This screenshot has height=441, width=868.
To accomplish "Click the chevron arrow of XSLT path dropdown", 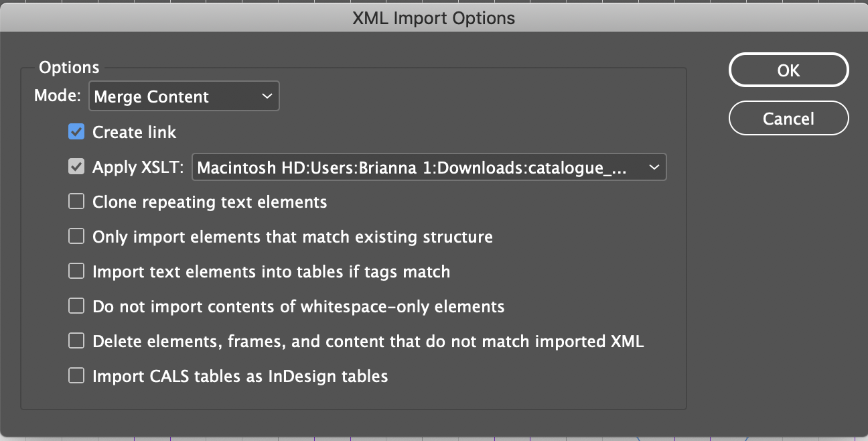I will (654, 168).
